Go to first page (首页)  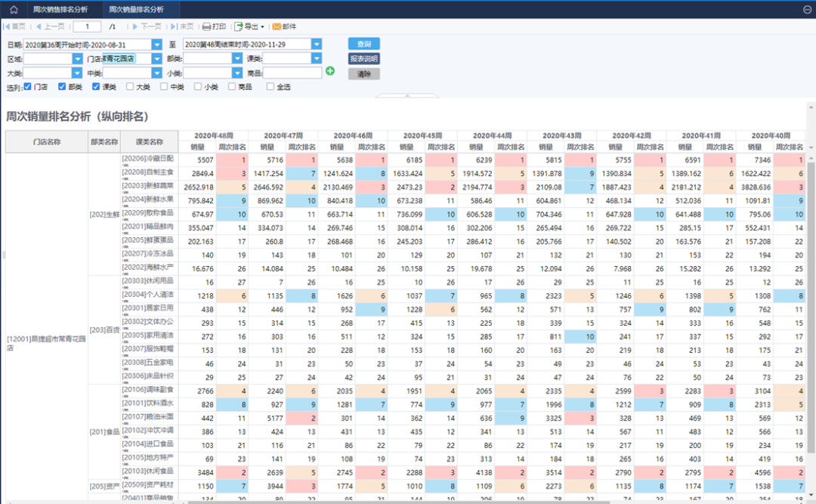(14, 26)
